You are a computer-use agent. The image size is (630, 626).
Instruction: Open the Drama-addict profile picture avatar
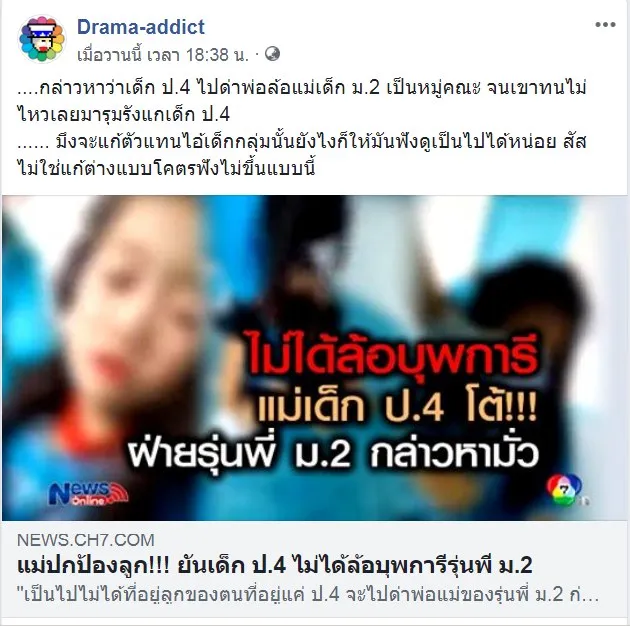pos(41,39)
